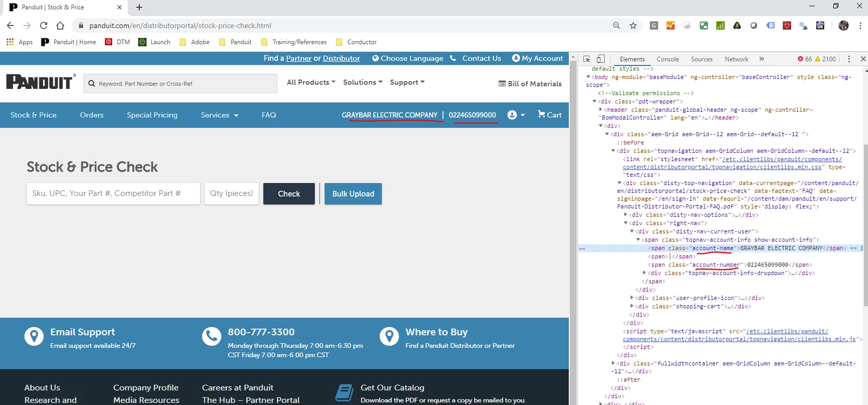This screenshot has width=868, height=405.
Task: Click the Email Support location icon
Action: click(x=34, y=336)
